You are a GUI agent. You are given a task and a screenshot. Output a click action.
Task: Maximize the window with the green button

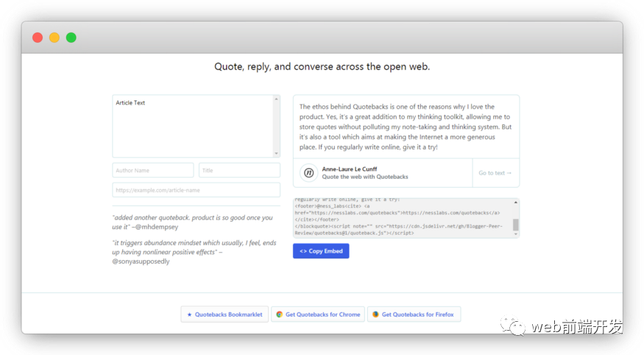(71, 38)
